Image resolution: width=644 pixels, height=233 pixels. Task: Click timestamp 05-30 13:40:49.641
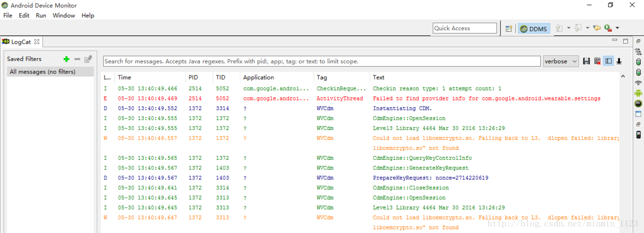(147, 188)
